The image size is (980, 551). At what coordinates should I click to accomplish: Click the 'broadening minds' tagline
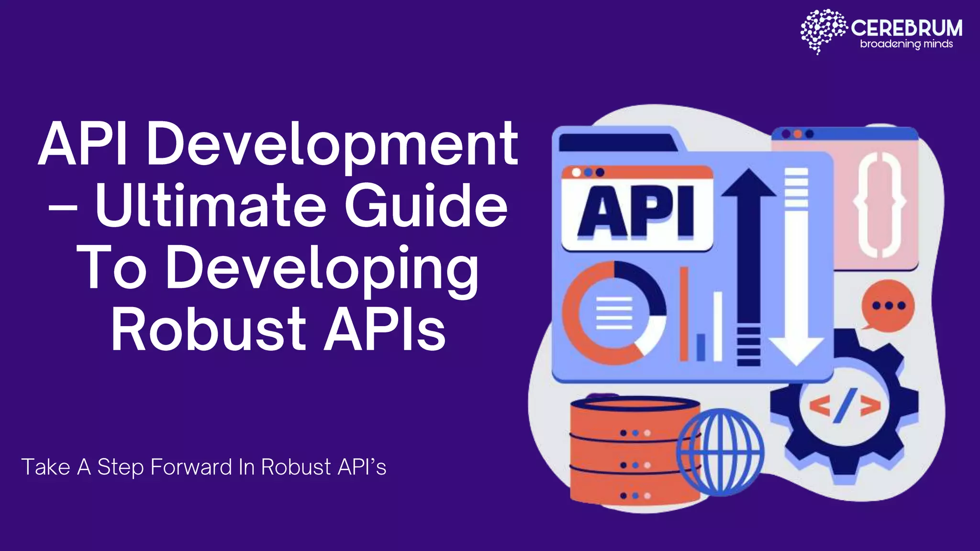(x=906, y=44)
